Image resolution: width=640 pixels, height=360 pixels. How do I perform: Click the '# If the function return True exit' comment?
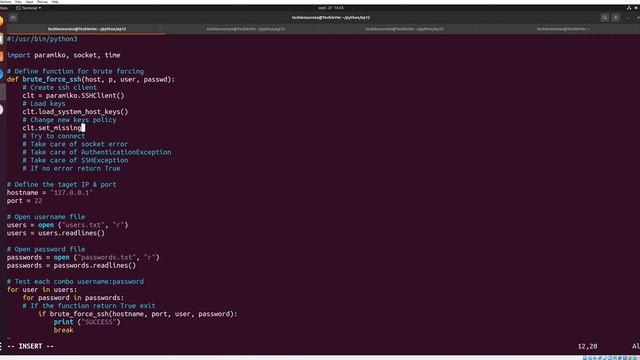click(89, 306)
